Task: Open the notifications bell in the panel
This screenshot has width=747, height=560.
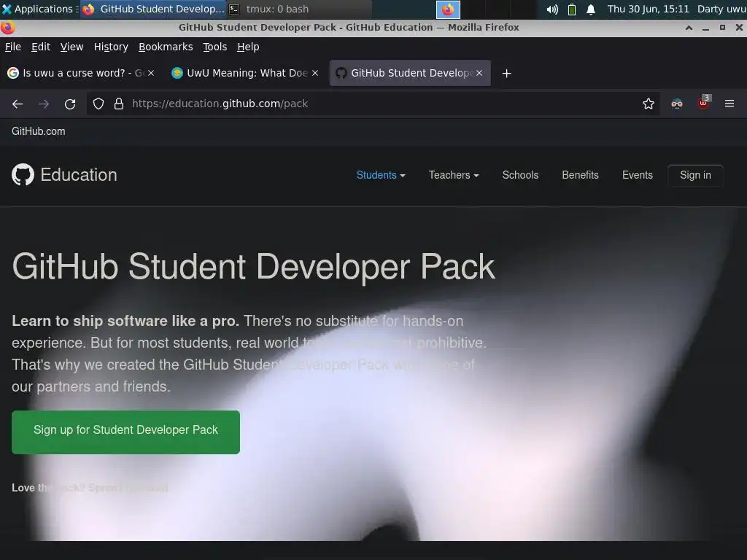Action: coord(591,9)
